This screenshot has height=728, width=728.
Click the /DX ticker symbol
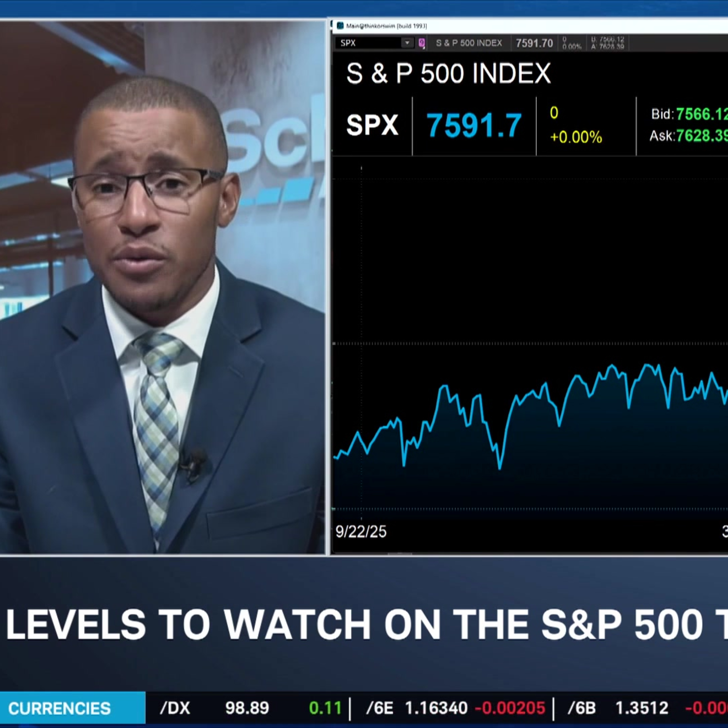(175, 708)
